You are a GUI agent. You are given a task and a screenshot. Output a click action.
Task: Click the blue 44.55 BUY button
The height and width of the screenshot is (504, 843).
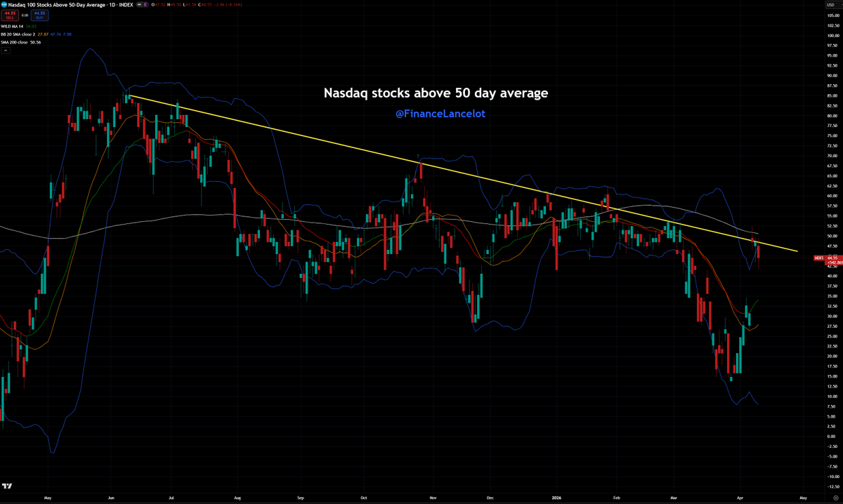click(x=39, y=15)
